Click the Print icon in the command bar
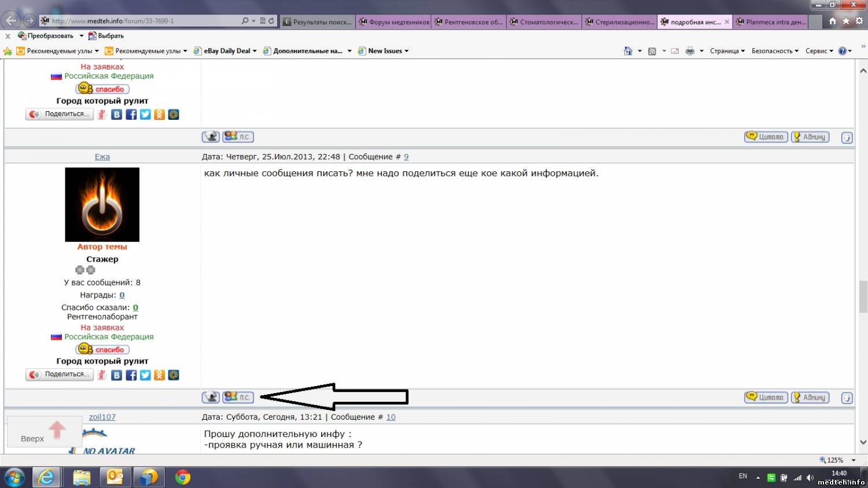Viewport: 868px width, 488px height. pyautogui.click(x=690, y=51)
